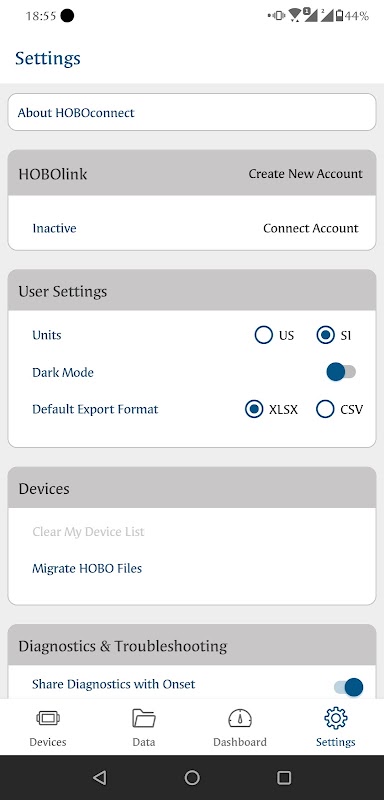Select SI units radio button
Image resolution: width=384 pixels, height=800 pixels.
325,335
